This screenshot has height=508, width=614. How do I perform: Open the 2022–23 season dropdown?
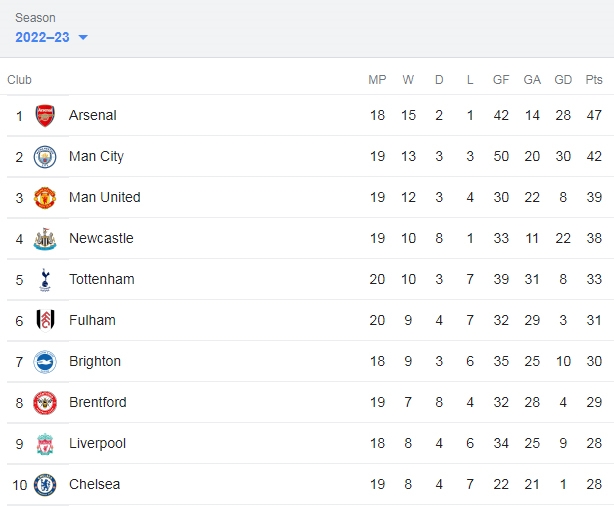click(x=51, y=37)
